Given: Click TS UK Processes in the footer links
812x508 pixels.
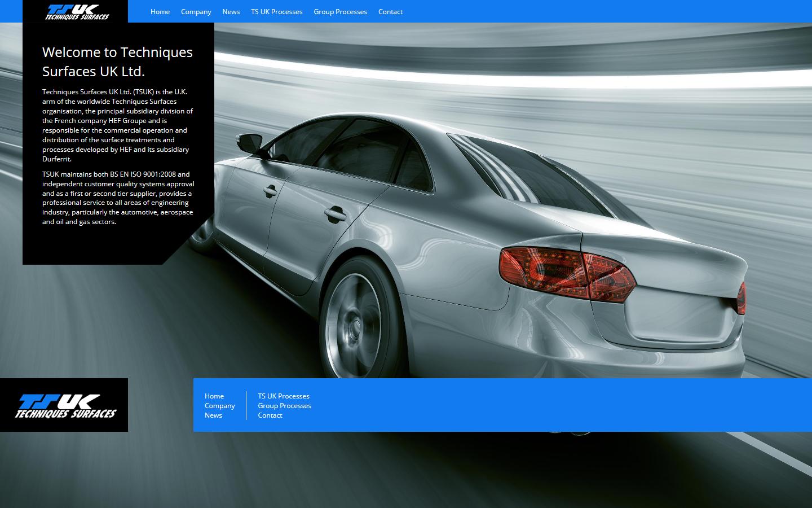Looking at the screenshot, I should 284,396.
